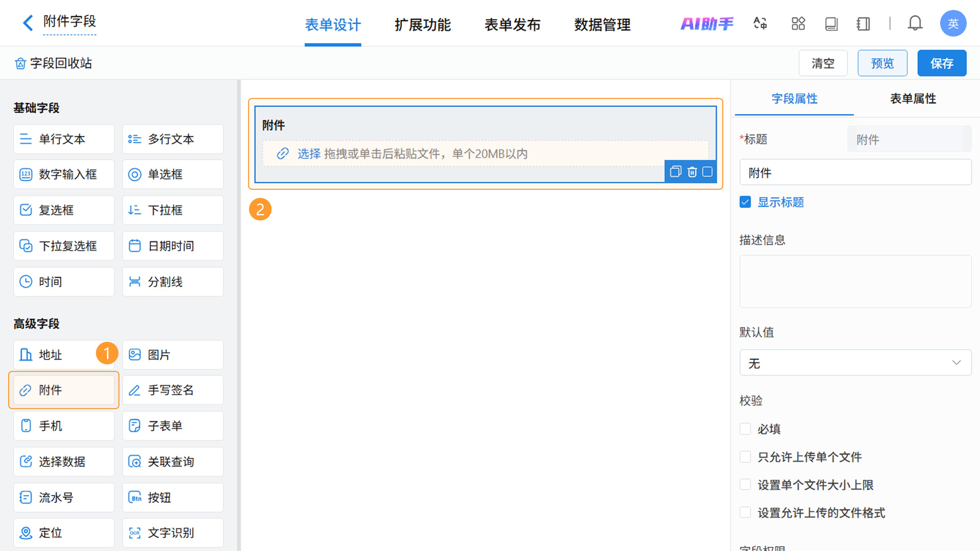
Task: Uncheck the show title checkbox
Action: pos(745,202)
